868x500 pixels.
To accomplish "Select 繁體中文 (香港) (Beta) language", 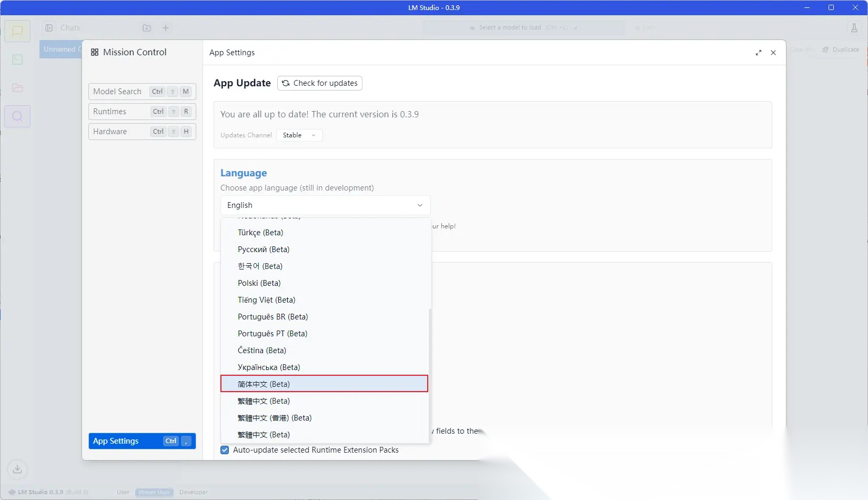I will point(325,418).
